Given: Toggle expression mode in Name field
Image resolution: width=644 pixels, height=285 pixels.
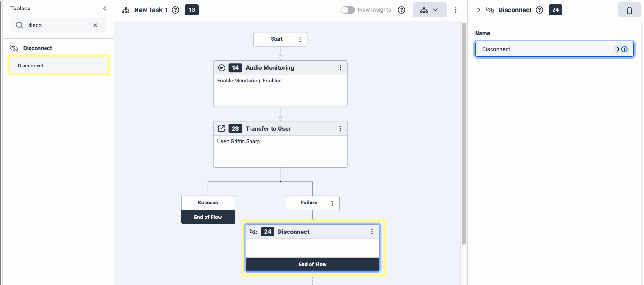Looking at the screenshot, I should click(x=621, y=49).
